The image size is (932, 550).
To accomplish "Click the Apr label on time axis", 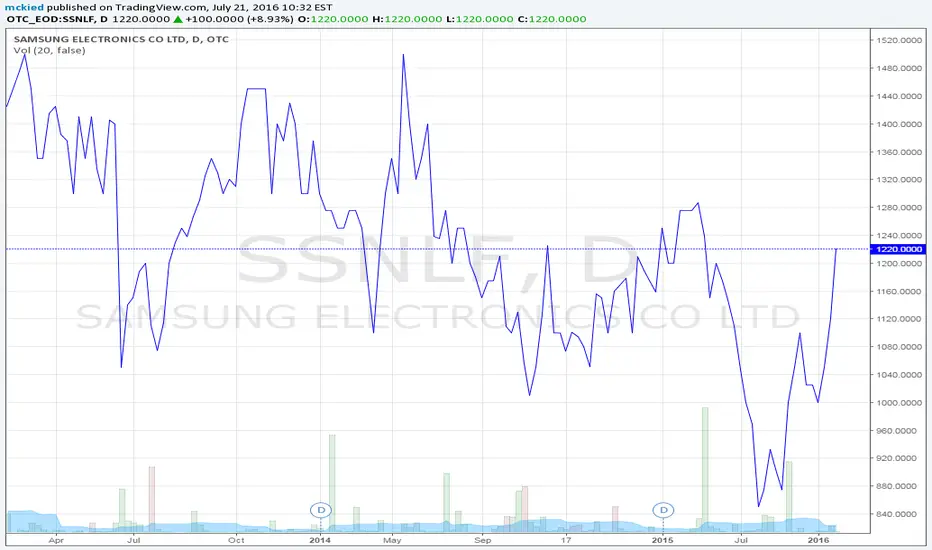I will (56, 540).
